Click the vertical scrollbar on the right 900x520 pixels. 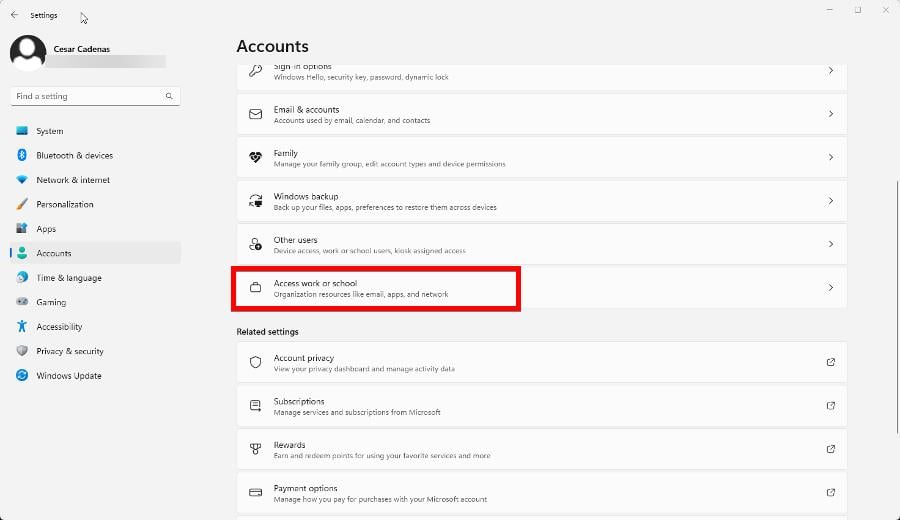pyautogui.click(x=897, y=307)
